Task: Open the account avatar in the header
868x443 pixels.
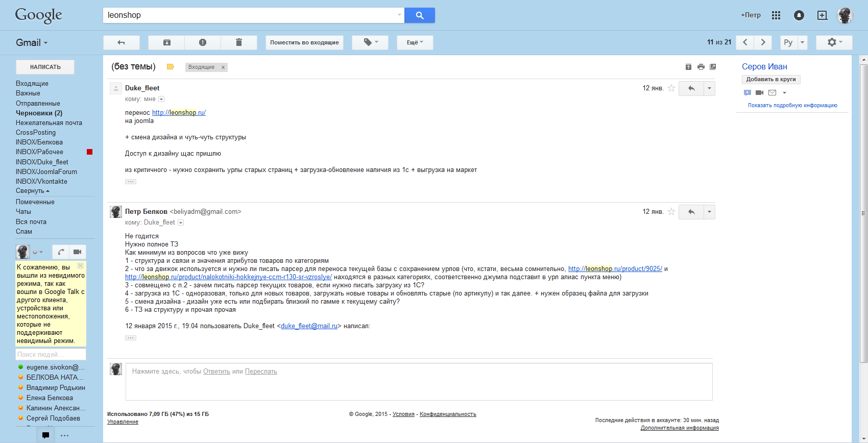Action: (845, 15)
